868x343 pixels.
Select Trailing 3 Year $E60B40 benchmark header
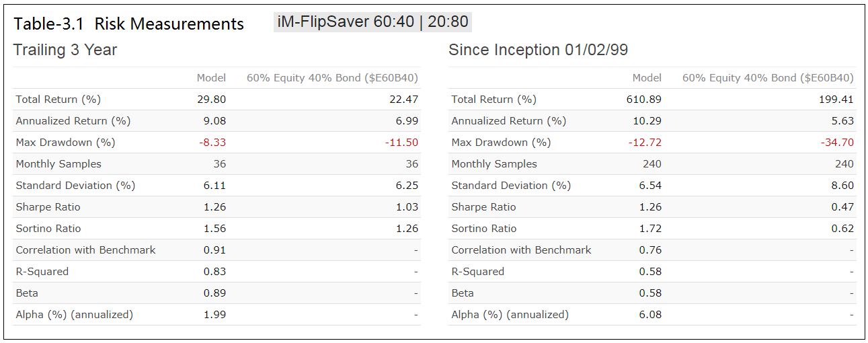332,78
